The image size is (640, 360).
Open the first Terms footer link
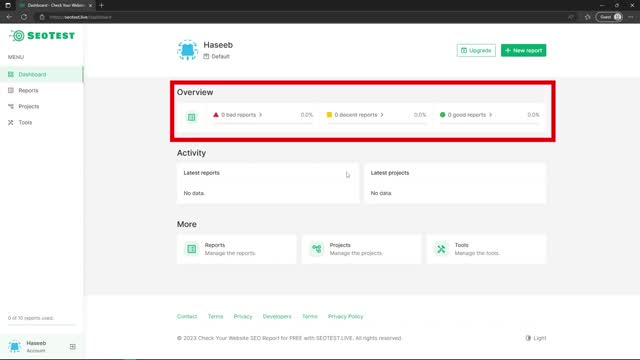click(216, 316)
